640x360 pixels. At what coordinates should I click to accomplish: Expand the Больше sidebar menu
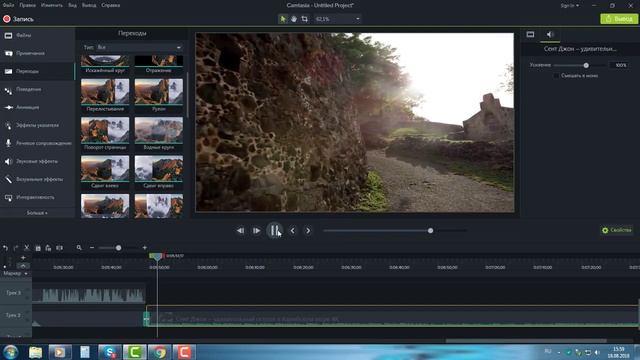37,213
